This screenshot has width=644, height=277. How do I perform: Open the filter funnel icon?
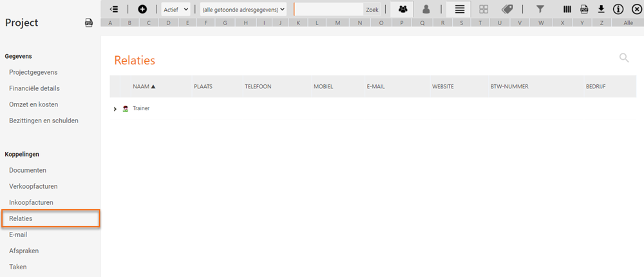[540, 9]
